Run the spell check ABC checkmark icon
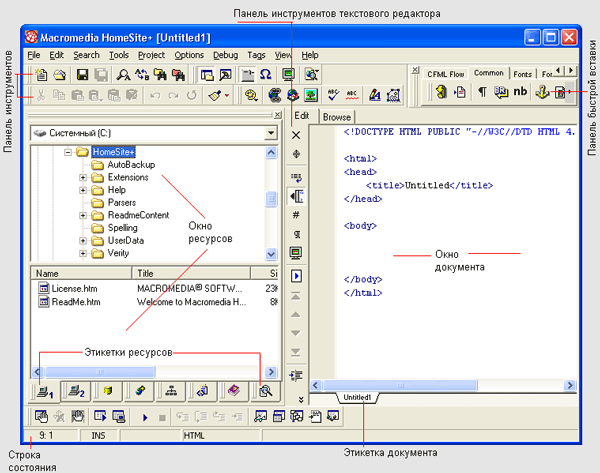 point(333,95)
